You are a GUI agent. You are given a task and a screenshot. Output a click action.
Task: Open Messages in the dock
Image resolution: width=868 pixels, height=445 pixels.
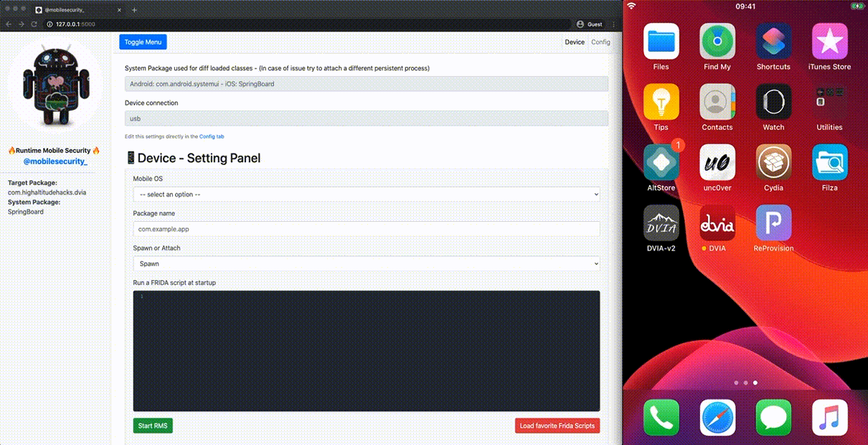[773, 418]
